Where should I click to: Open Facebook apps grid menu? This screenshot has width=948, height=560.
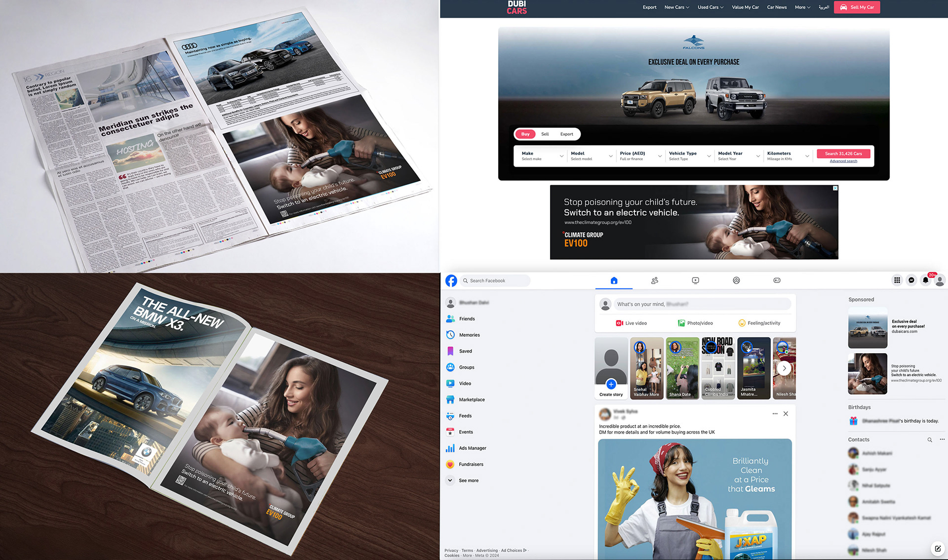(x=897, y=280)
